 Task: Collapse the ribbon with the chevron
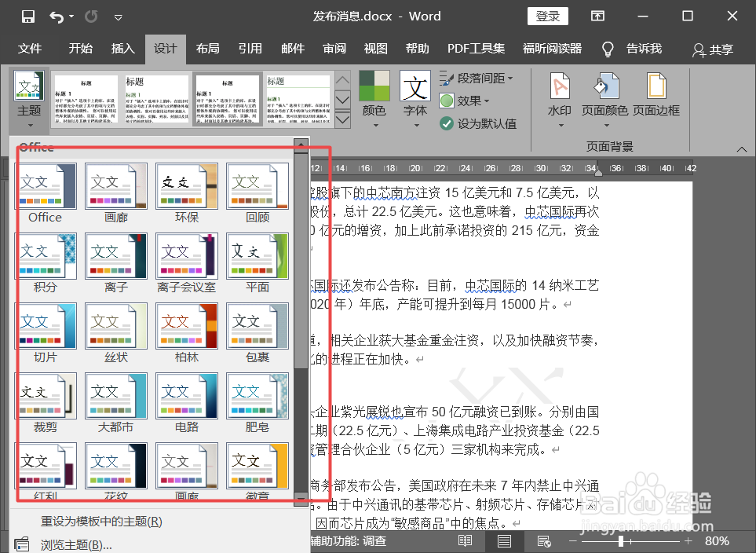(x=742, y=149)
